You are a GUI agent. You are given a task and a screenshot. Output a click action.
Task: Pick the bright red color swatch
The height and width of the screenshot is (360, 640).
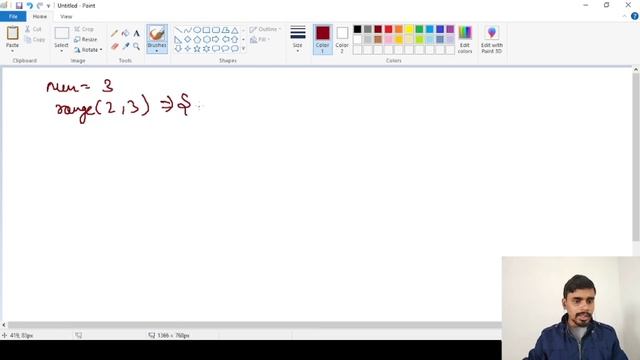[389, 29]
